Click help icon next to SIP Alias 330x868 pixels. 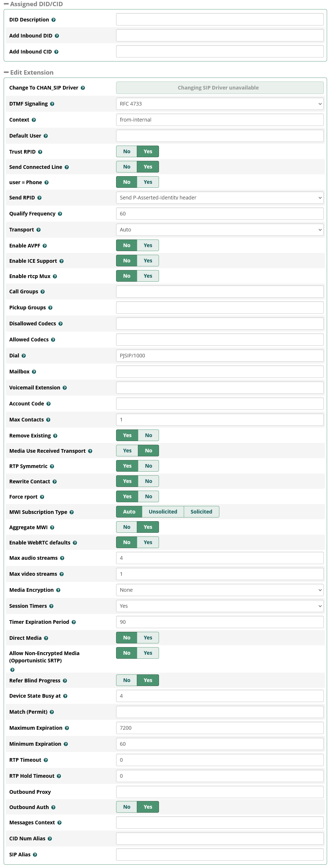coord(35,855)
